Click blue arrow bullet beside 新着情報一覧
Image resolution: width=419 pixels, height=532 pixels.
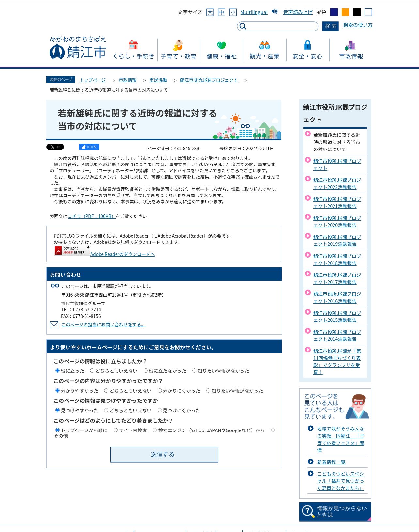[x=311, y=462]
